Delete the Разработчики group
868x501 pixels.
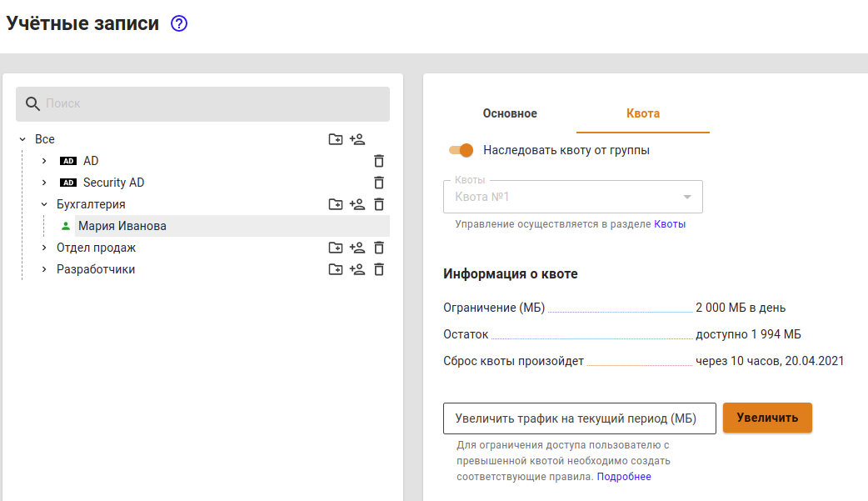[379, 269]
